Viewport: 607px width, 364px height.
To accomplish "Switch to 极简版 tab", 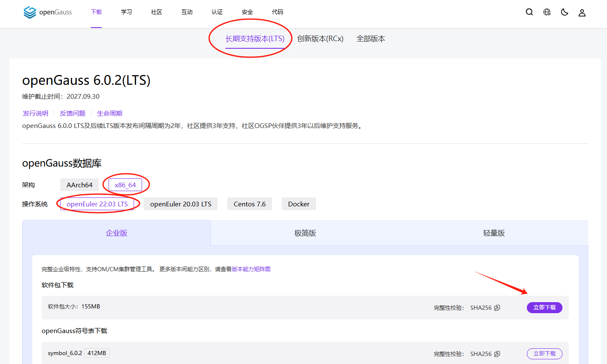I will point(305,233).
